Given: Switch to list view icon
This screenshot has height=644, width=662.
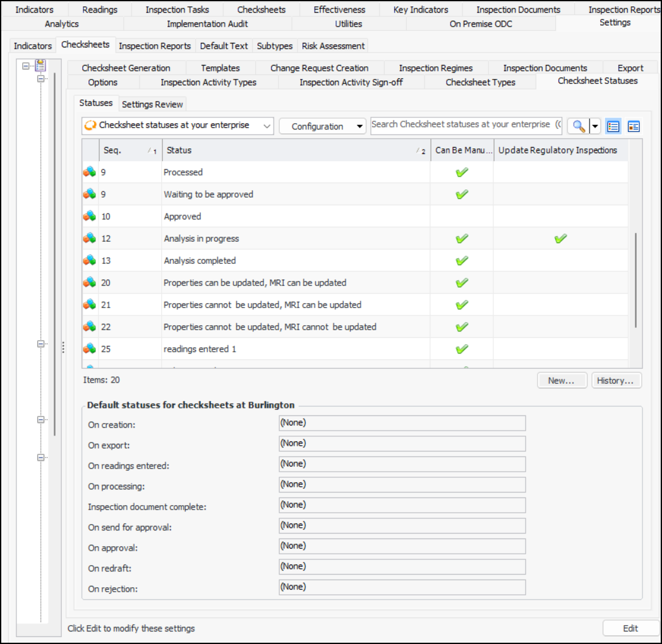Looking at the screenshot, I should tap(613, 126).
